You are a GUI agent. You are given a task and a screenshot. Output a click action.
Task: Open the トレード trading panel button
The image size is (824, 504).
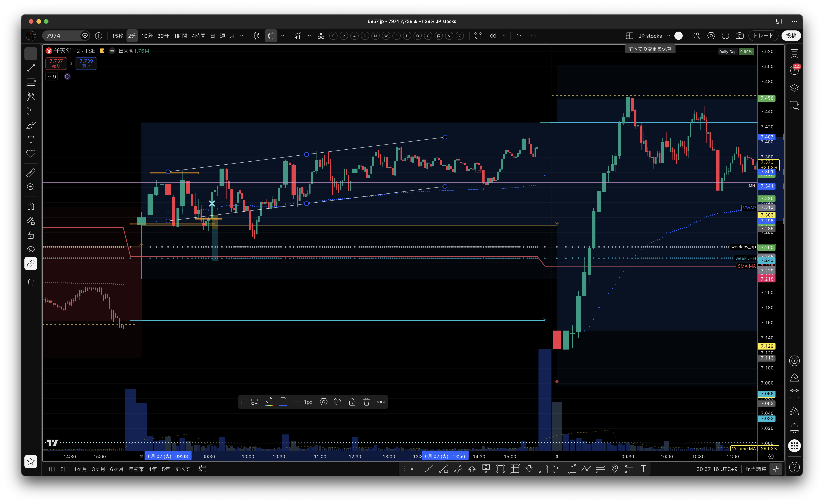(x=763, y=36)
